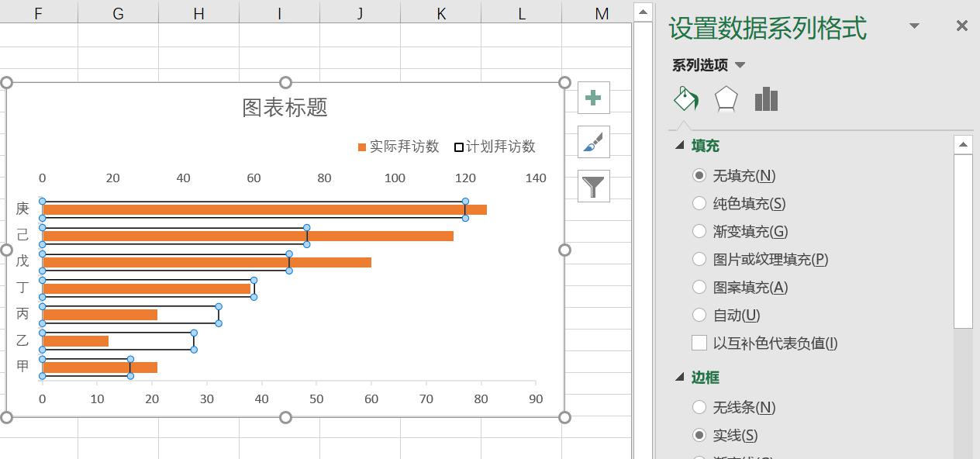980x459 pixels.
Task: Click the category label 丁
Action: [x=22, y=288]
